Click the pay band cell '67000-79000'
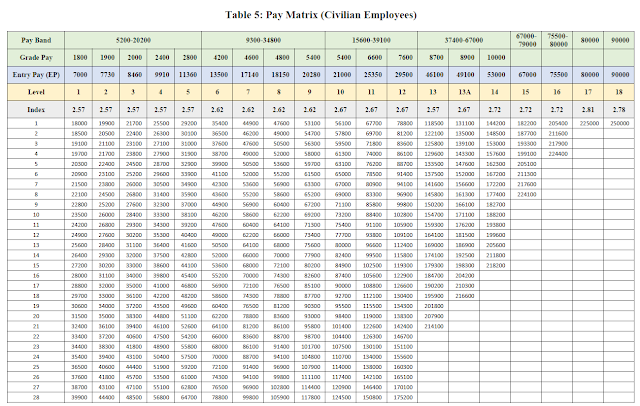Image resolution: width=640 pixels, height=406 pixels. pyautogui.click(x=526, y=40)
